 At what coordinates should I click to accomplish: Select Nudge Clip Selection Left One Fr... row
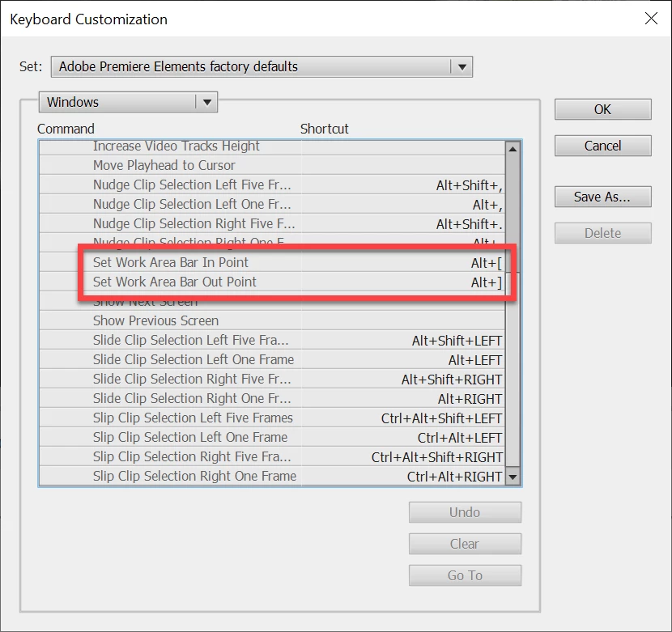tap(272, 204)
